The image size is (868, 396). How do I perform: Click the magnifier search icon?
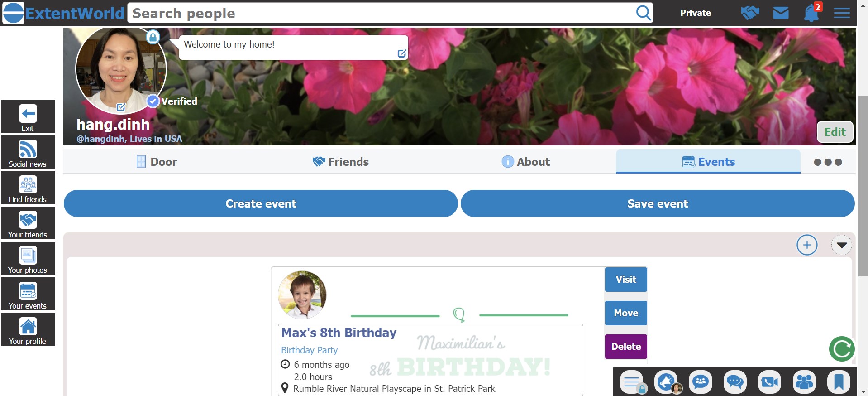(643, 13)
